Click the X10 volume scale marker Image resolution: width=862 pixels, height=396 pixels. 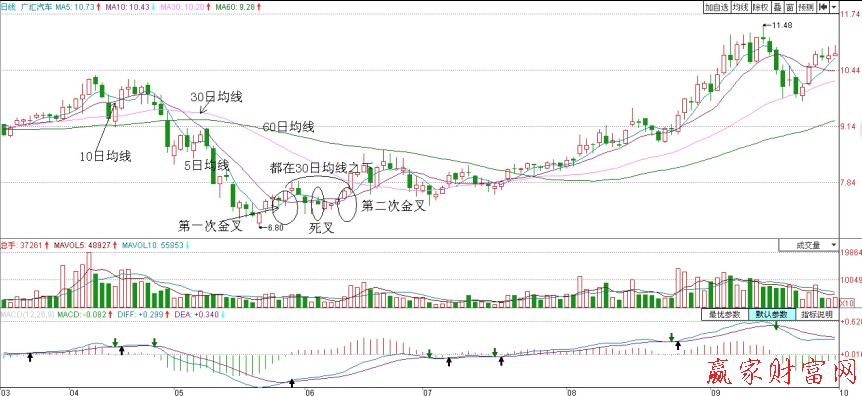coord(847,303)
